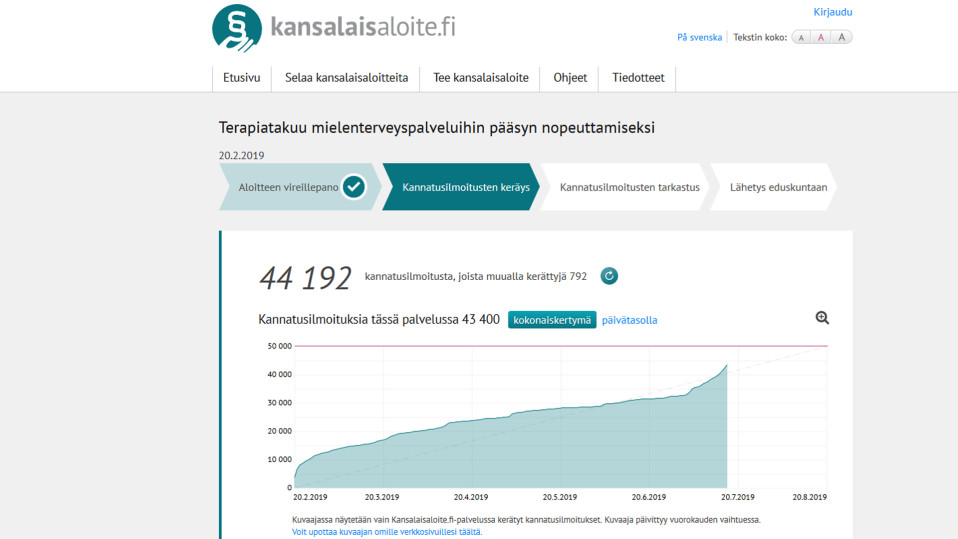958x539 pixels.
Task: Click the Kirjaudu login link
Action: [833, 12]
